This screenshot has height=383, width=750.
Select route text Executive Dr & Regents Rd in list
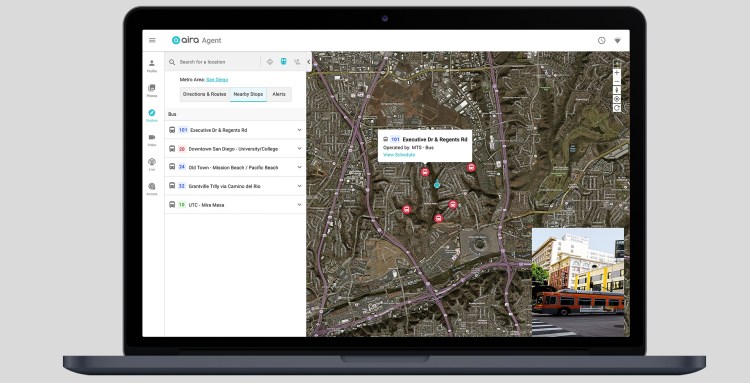[219, 130]
